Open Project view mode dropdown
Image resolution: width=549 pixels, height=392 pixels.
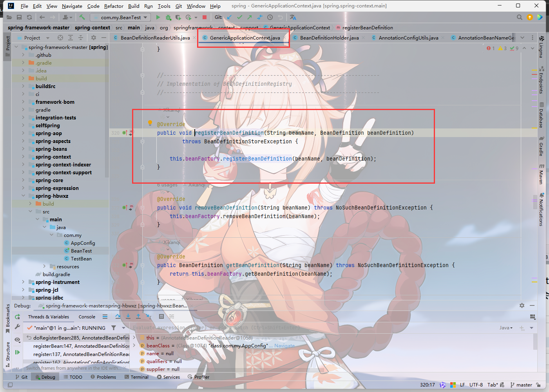[x=48, y=38]
